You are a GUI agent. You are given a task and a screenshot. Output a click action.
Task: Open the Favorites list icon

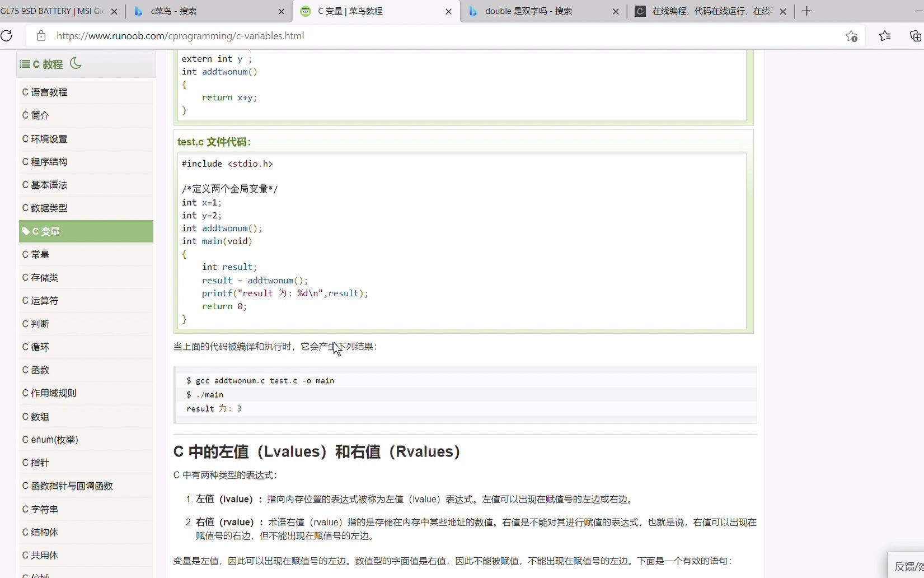[x=885, y=36]
